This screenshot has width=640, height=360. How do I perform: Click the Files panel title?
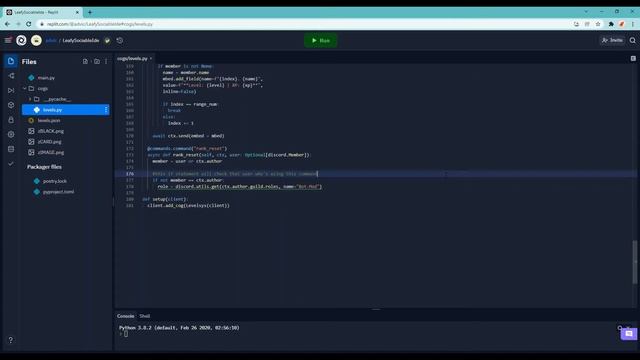click(29, 62)
